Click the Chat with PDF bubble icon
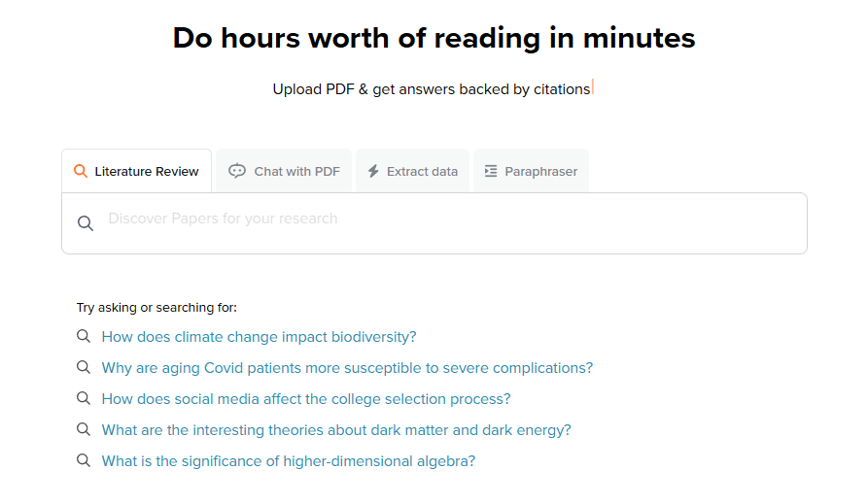This screenshot has width=868, height=504. click(x=237, y=171)
